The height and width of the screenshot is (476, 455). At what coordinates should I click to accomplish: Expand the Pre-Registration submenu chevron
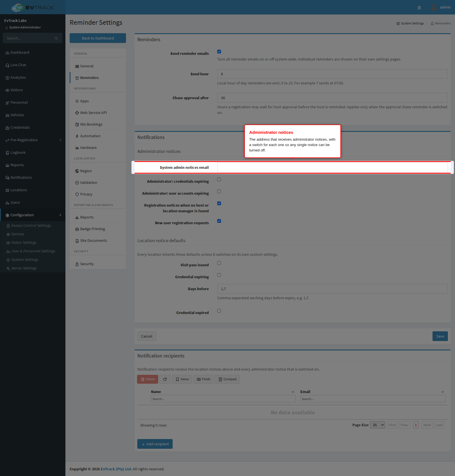coord(60,140)
